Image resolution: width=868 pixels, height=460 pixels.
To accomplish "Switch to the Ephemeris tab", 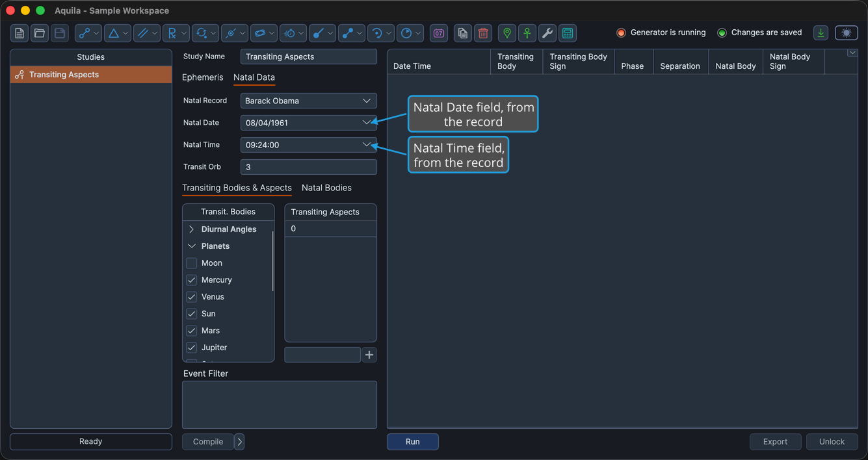I will click(x=202, y=77).
